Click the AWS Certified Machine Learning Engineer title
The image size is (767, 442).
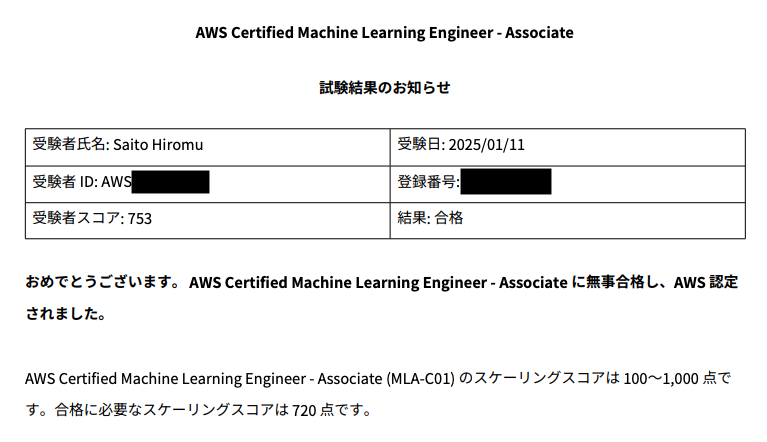(384, 33)
